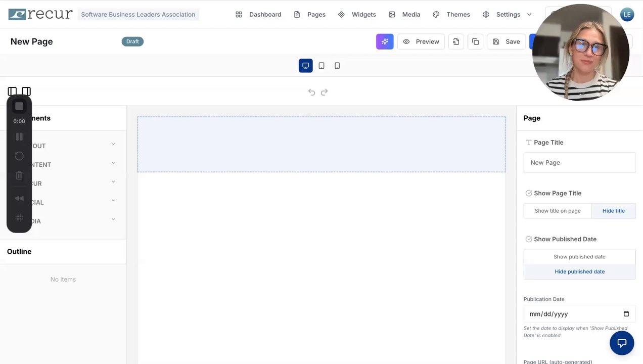Toggle the right sidebar panel icon
643x364 pixels.
26,92
